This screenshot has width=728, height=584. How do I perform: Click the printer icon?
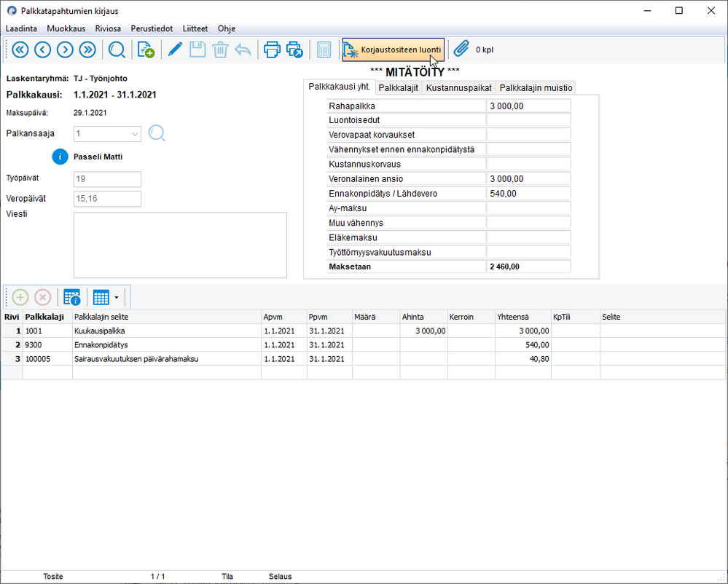272,50
